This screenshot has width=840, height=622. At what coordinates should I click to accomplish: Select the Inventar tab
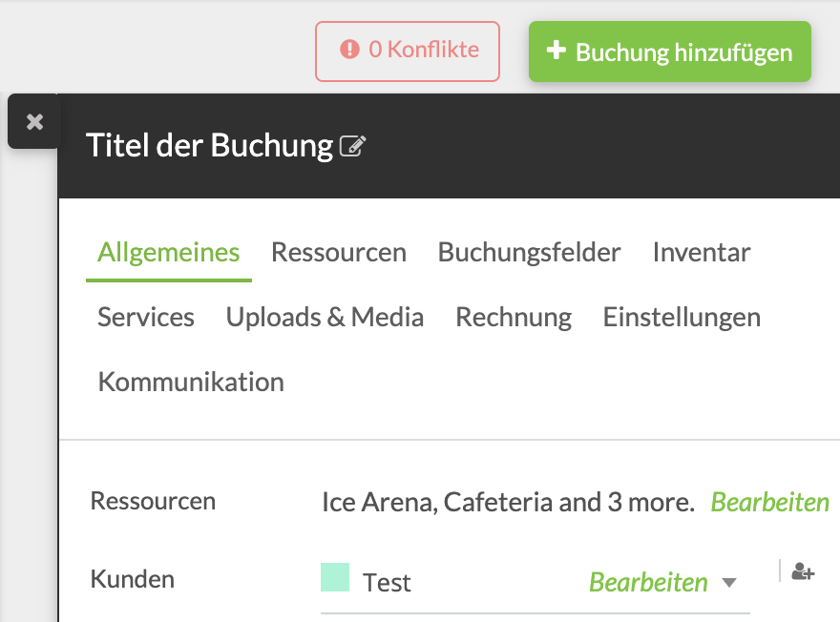click(x=702, y=253)
